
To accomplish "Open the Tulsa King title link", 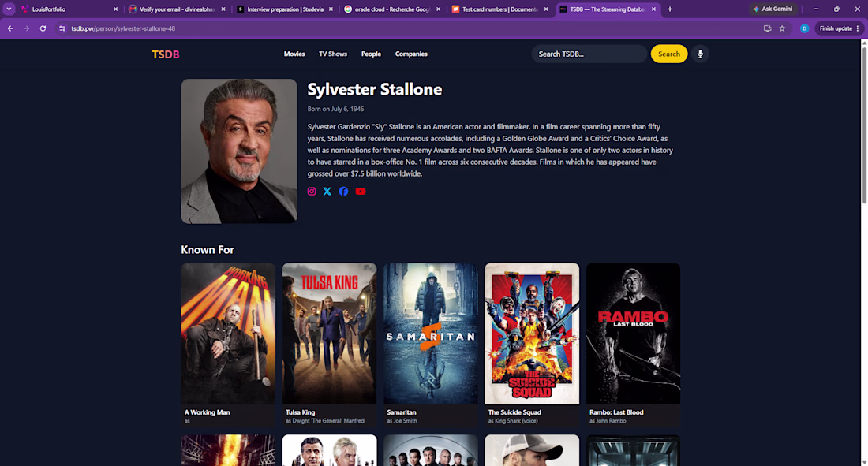I will pos(300,412).
